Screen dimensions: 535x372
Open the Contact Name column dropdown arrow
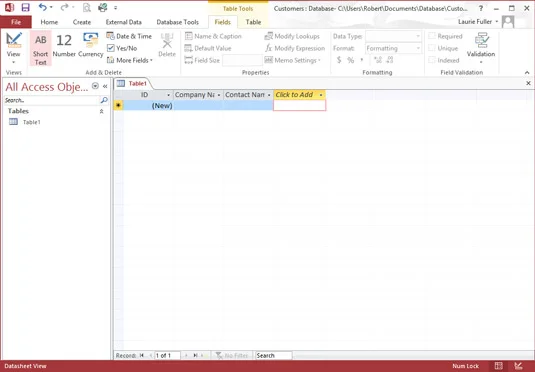point(269,95)
